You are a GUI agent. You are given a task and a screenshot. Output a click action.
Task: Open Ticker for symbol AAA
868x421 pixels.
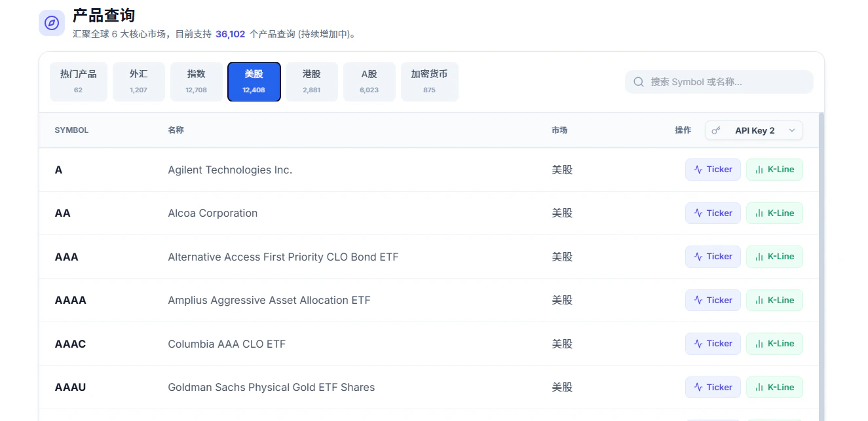coord(713,257)
